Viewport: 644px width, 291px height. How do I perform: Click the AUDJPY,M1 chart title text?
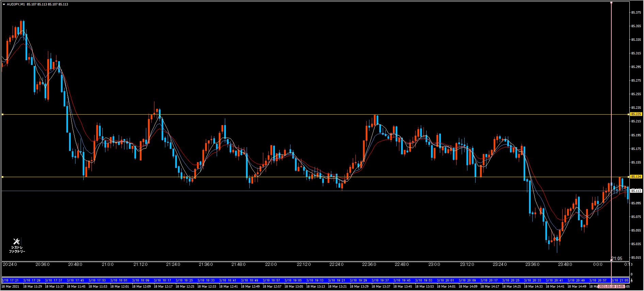(16, 4)
